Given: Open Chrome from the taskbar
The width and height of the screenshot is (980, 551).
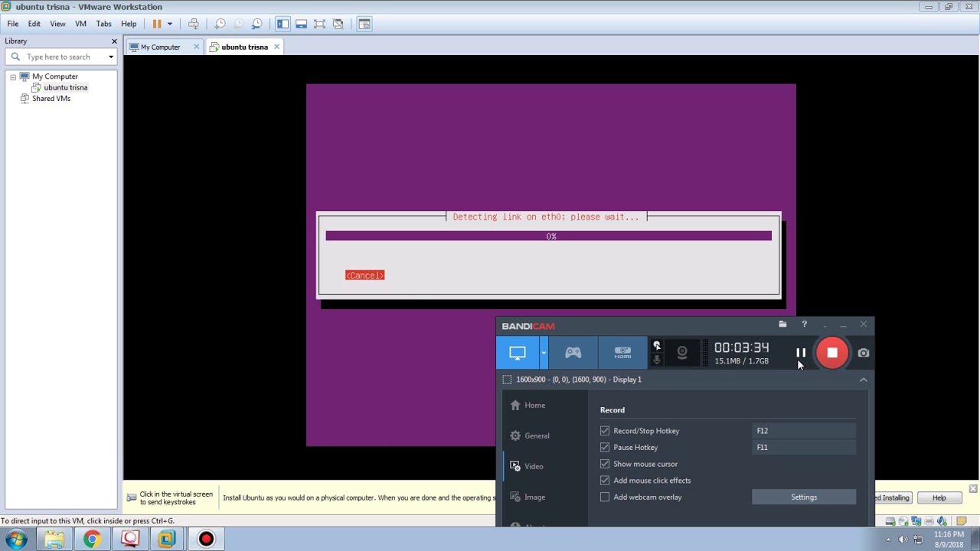Looking at the screenshot, I should (x=92, y=540).
